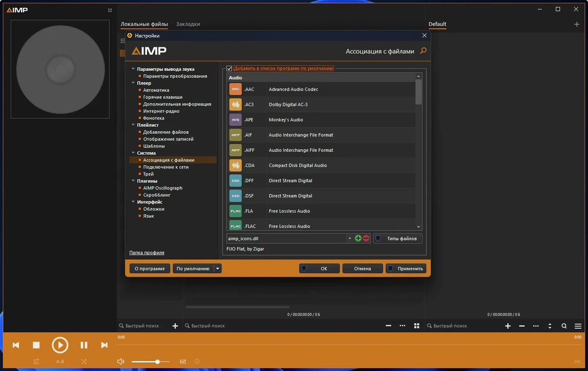Set the volume slider level
The width and height of the screenshot is (588, 371).
click(150, 362)
